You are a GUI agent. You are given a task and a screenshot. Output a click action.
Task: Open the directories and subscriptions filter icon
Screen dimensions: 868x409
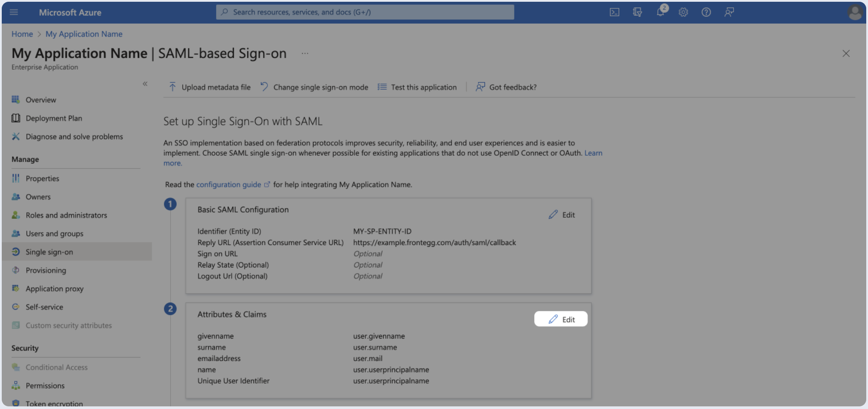click(x=637, y=12)
